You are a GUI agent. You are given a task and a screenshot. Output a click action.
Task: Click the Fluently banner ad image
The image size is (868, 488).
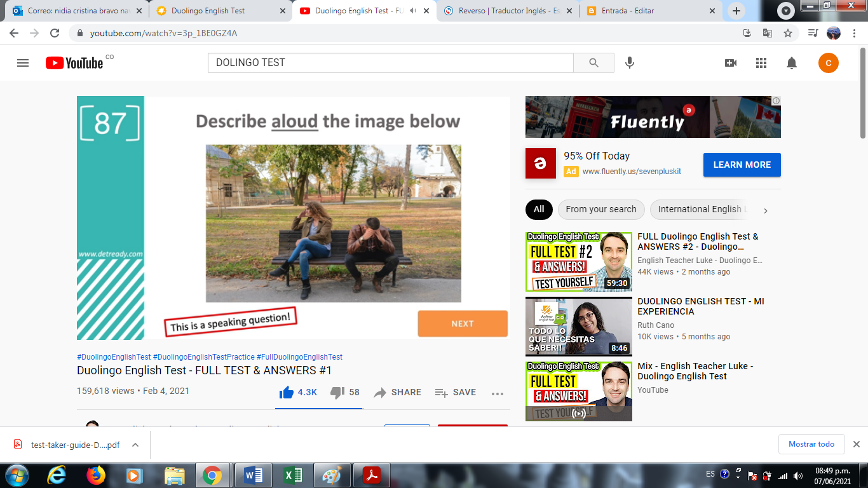tap(653, 117)
